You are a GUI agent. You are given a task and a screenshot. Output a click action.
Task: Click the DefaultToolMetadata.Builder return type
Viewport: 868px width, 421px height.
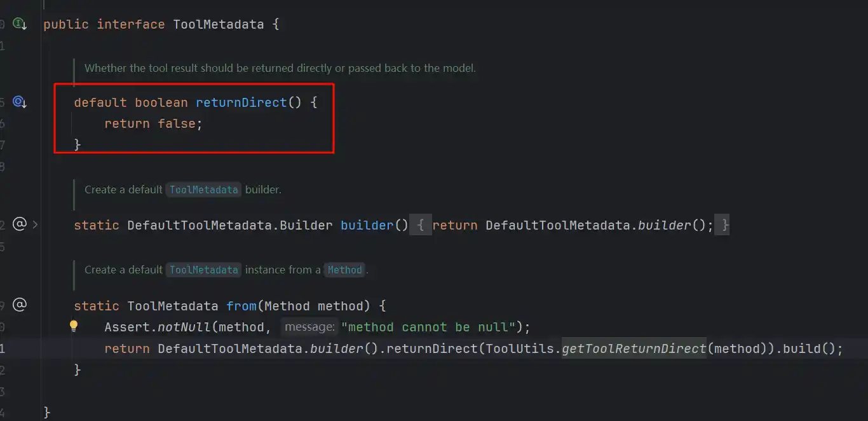pos(229,225)
